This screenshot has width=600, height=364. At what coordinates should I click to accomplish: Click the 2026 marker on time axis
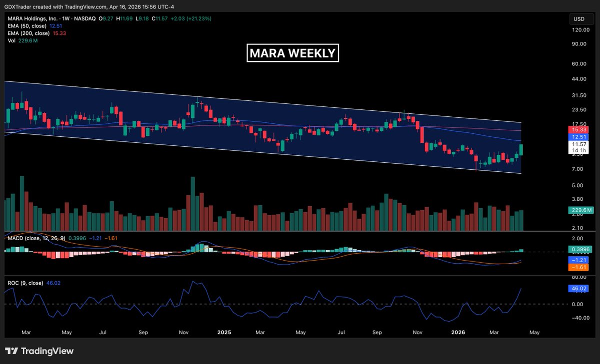coord(458,332)
